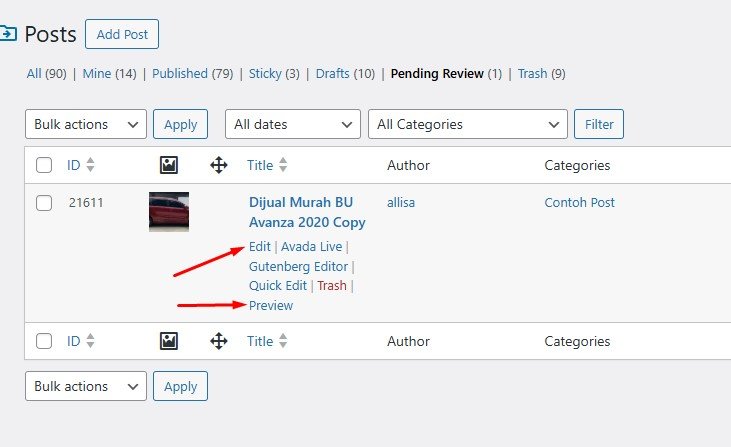
Task: Toggle select-all checkbox in table footer
Action: pos(44,341)
